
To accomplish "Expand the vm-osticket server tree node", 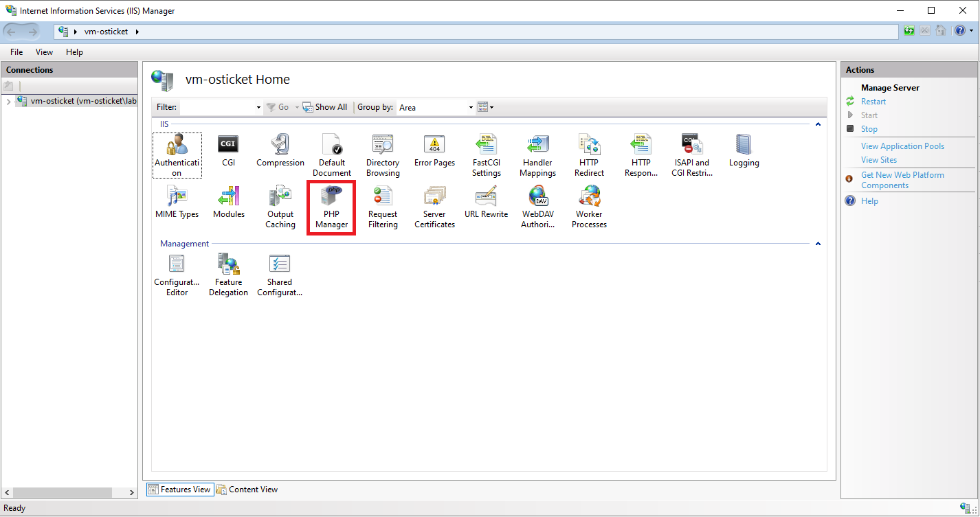I will coord(8,102).
